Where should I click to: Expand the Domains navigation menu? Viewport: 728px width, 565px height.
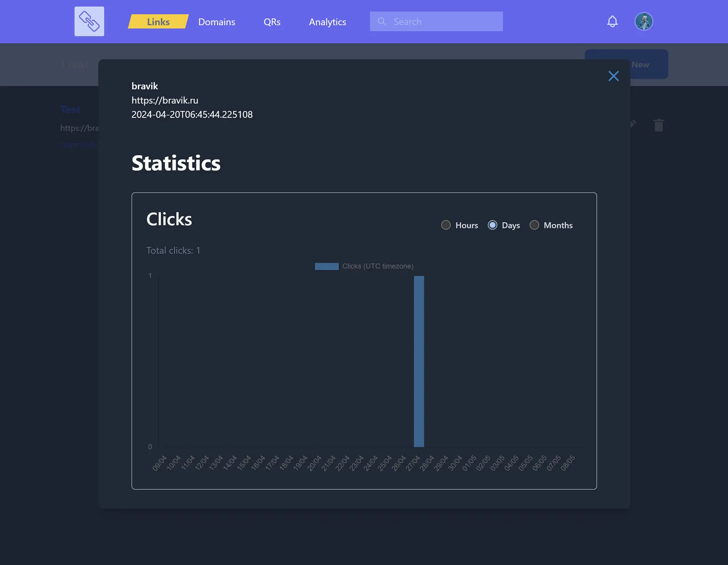pyautogui.click(x=216, y=21)
